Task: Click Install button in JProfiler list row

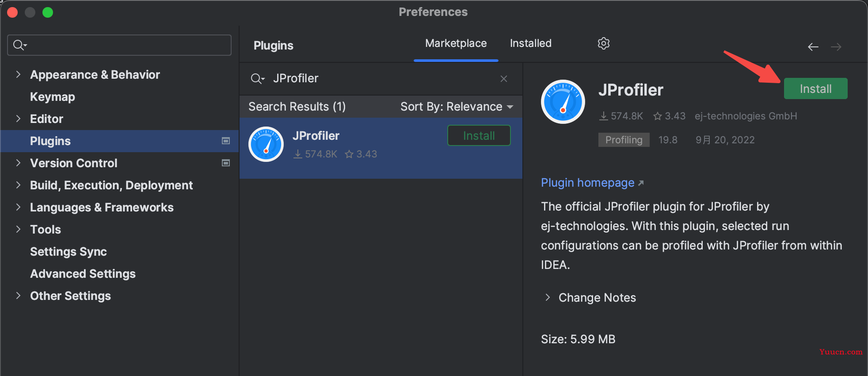Action: coord(479,135)
